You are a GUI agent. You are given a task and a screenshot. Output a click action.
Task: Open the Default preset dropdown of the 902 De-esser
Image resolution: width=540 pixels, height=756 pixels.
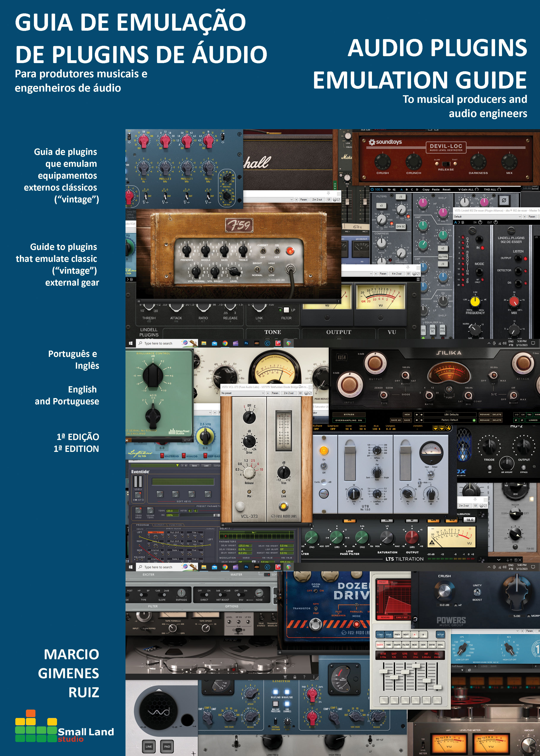pos(487,216)
